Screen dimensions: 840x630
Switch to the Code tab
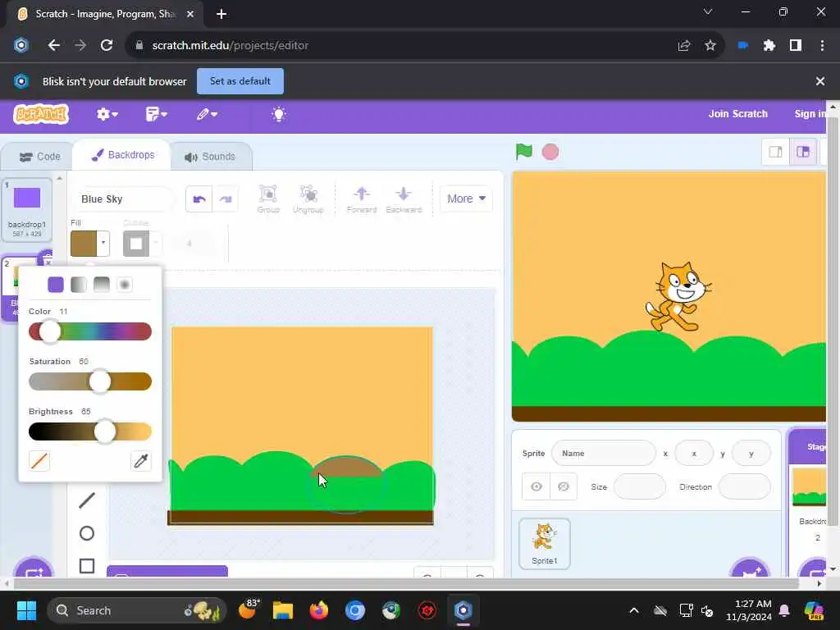pyautogui.click(x=39, y=157)
